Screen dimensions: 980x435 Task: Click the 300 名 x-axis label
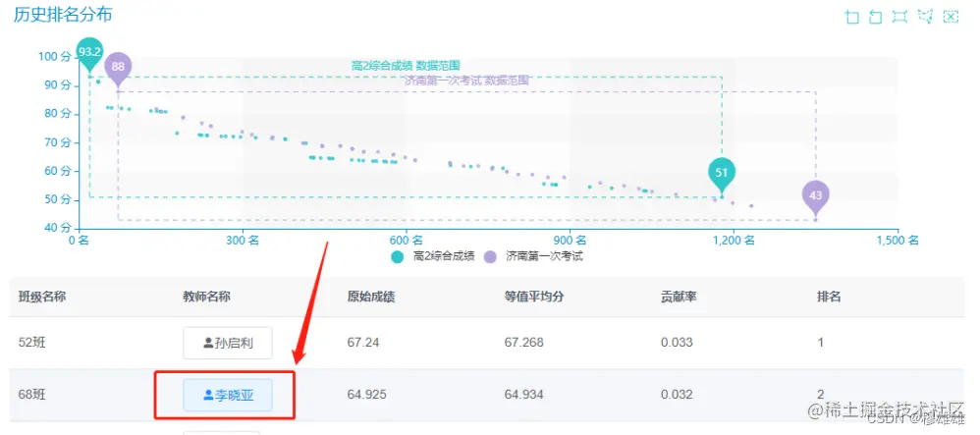click(243, 240)
